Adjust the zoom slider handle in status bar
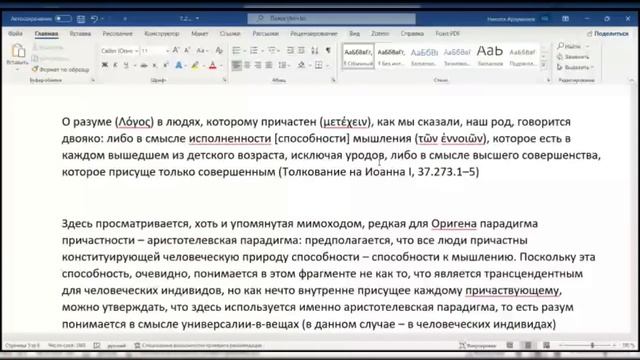This screenshot has height=360, width=640. (x=592, y=345)
